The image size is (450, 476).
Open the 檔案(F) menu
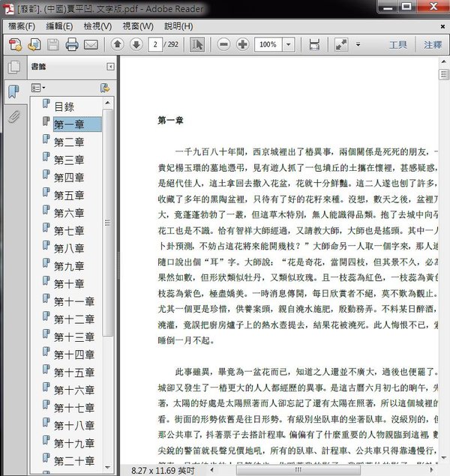pyautogui.click(x=22, y=26)
